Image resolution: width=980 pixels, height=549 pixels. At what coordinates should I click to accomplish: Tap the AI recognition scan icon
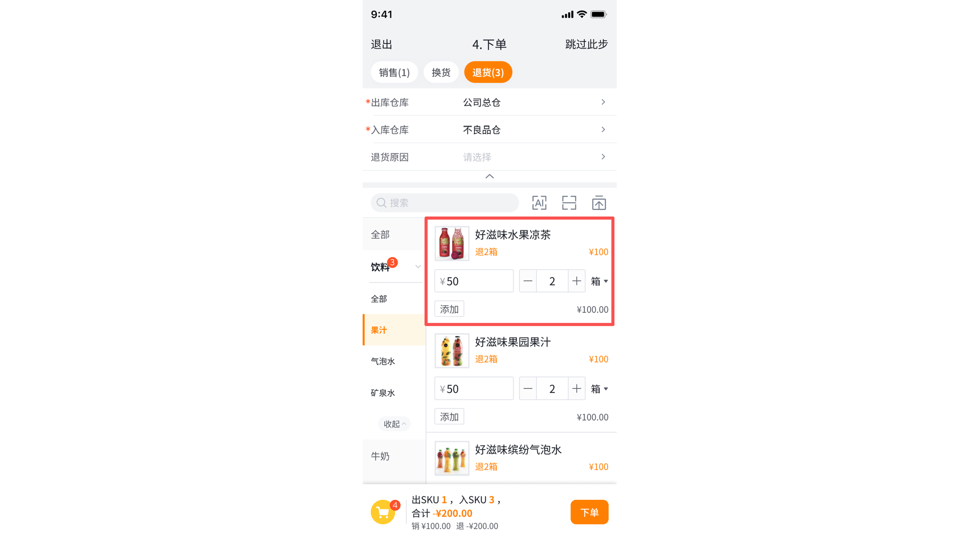click(x=539, y=203)
